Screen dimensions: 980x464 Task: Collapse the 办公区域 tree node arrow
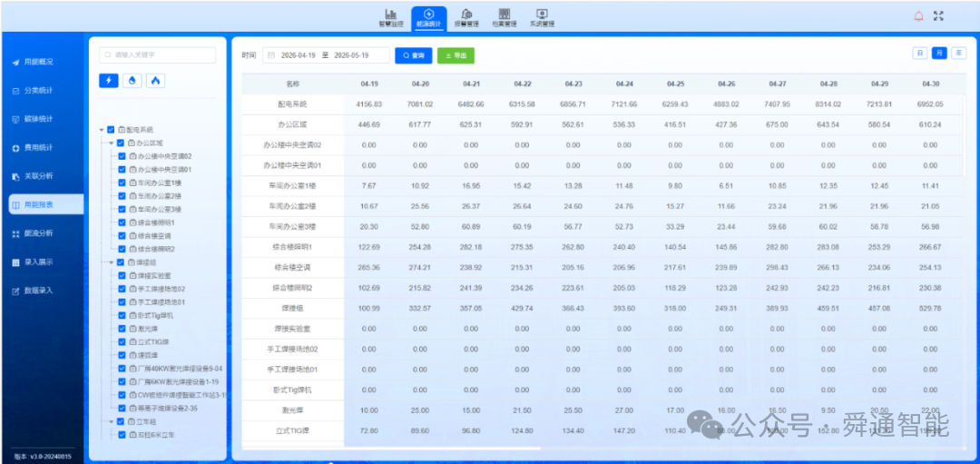[x=112, y=143]
